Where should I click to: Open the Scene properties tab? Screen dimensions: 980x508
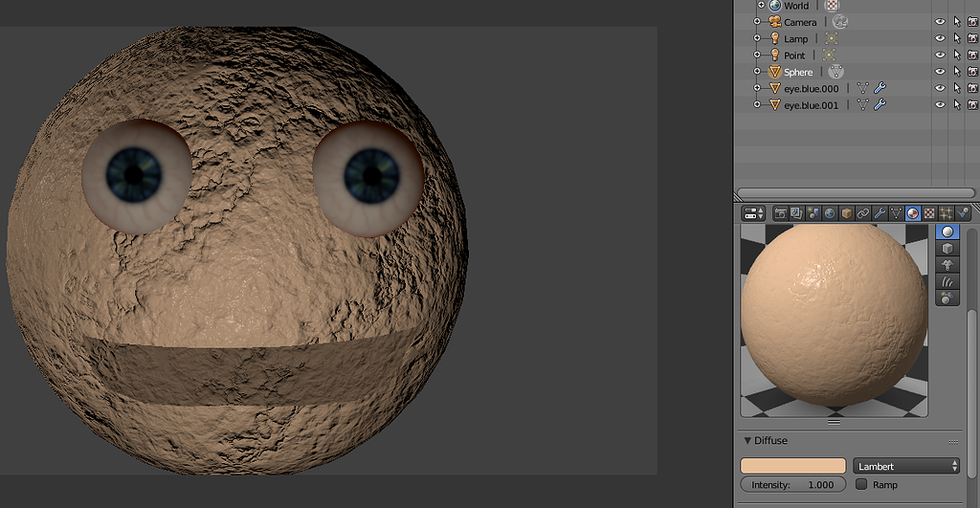[x=813, y=213]
